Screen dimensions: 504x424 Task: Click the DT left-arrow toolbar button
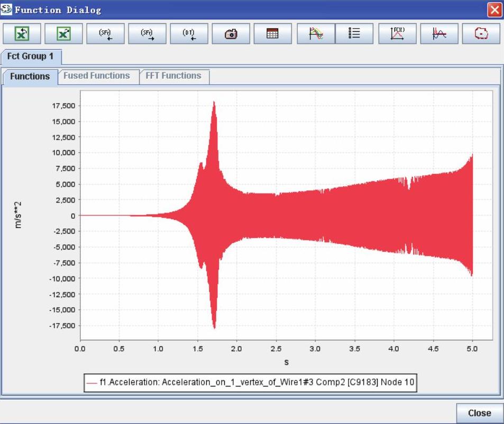[189, 33]
